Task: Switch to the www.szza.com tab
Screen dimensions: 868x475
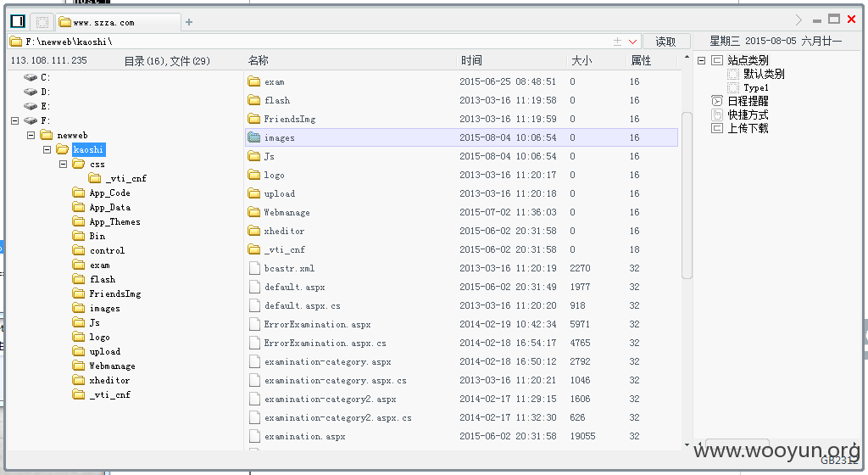Action: pos(117,22)
